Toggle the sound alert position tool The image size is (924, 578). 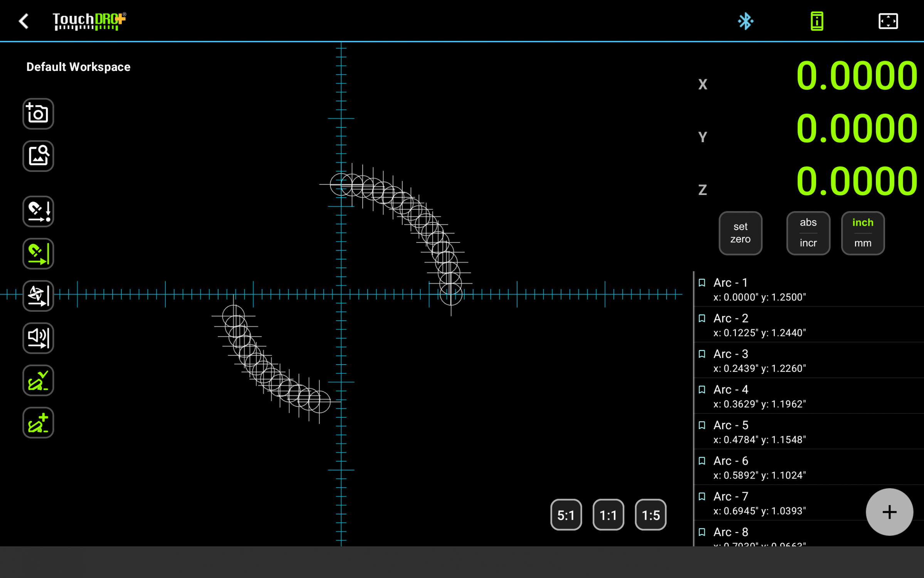(x=38, y=338)
